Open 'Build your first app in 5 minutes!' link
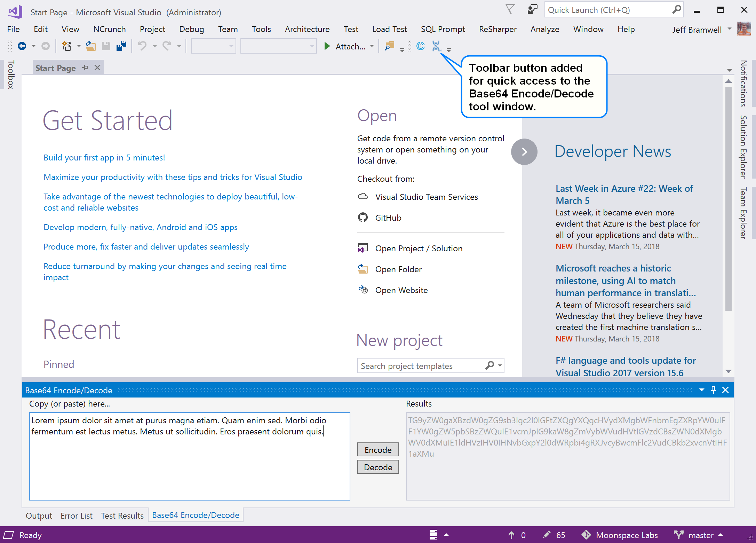The height and width of the screenshot is (543, 756). [x=104, y=158]
